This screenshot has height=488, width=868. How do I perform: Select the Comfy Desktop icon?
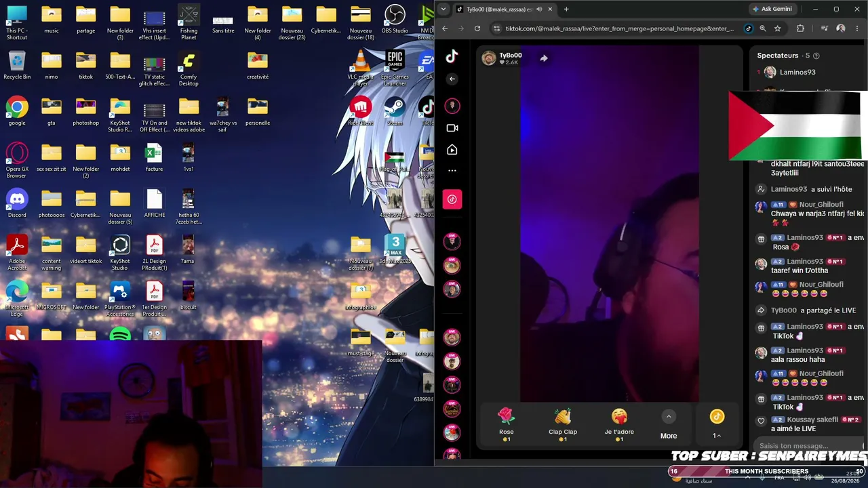coord(189,68)
